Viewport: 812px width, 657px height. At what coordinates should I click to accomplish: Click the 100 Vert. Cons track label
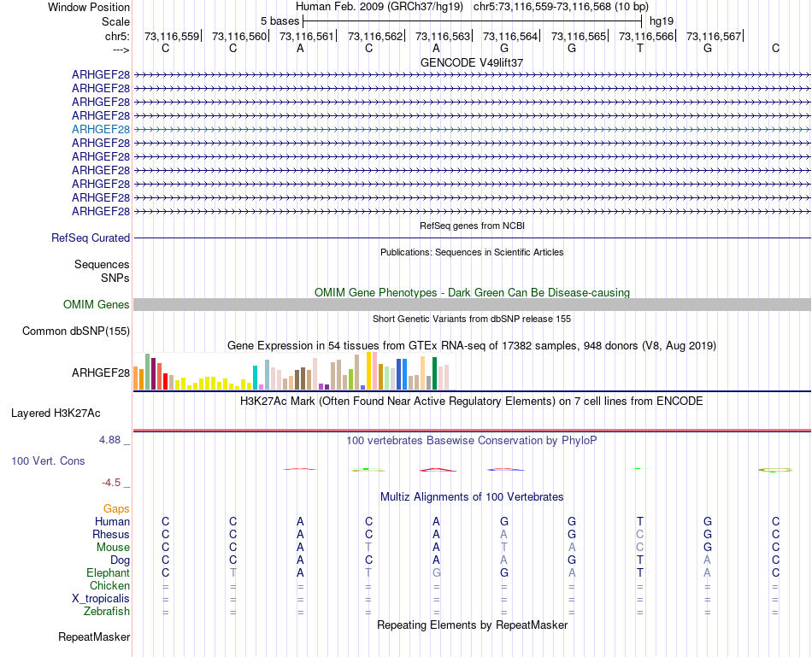click(x=48, y=460)
